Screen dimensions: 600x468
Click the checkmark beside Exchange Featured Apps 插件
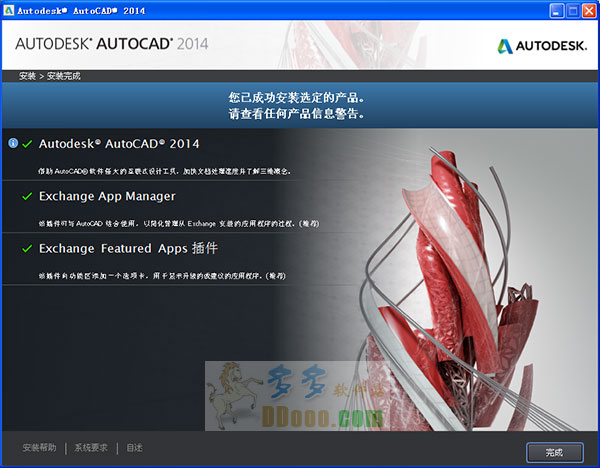[27, 249]
